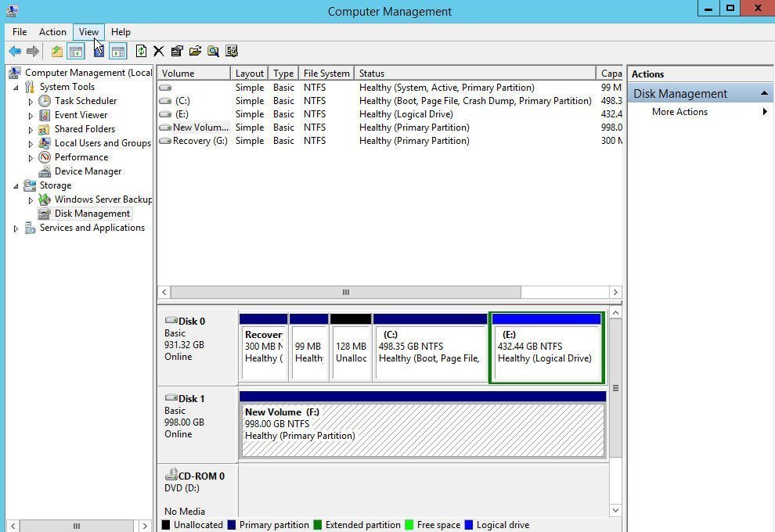The height and width of the screenshot is (532, 775).
Task: Click the Delete (X) toolbar icon
Action: (159, 52)
